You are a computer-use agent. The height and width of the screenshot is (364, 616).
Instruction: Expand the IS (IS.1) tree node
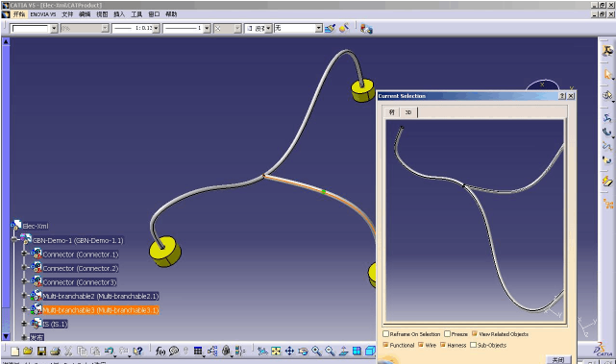tap(24, 323)
